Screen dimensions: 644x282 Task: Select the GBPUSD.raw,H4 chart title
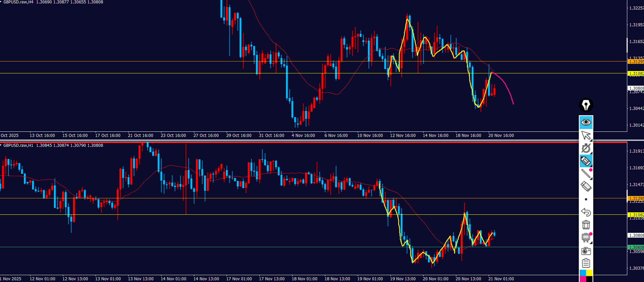point(18,2)
